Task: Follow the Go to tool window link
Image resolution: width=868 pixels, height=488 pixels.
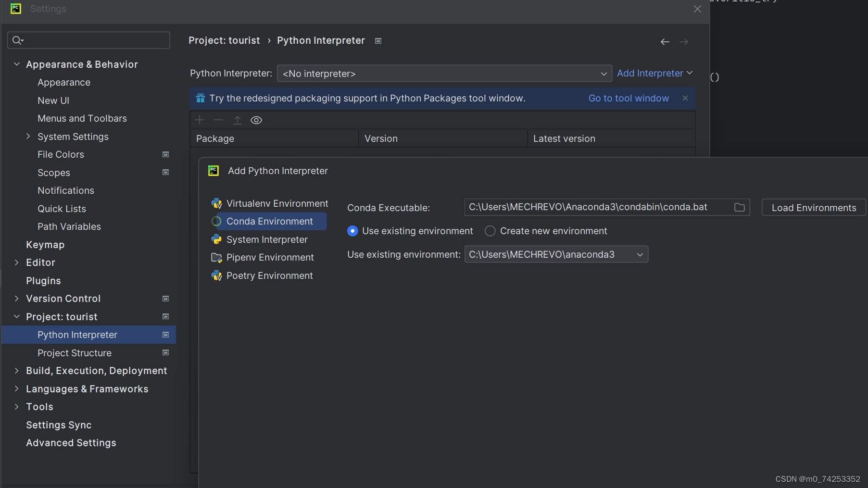Action: coord(629,98)
